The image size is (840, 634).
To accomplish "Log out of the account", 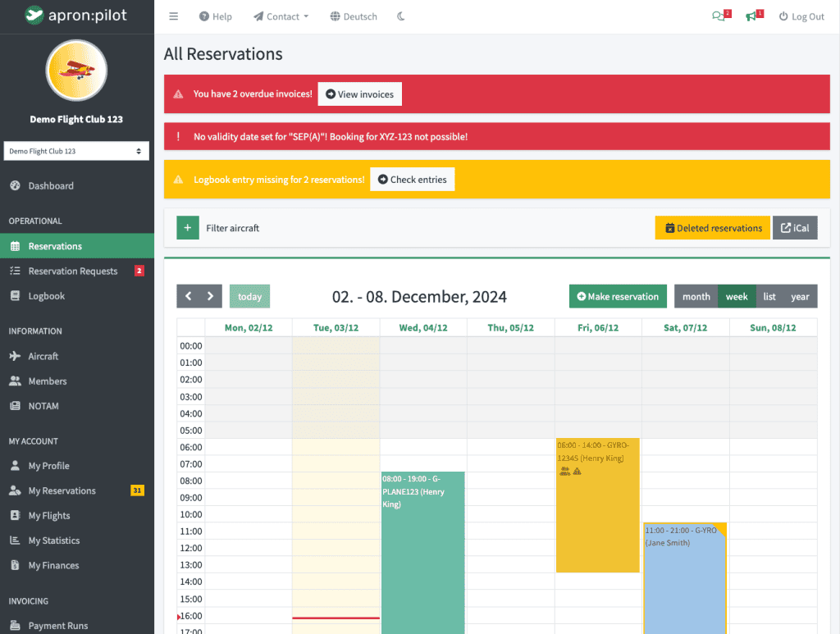I will click(801, 16).
